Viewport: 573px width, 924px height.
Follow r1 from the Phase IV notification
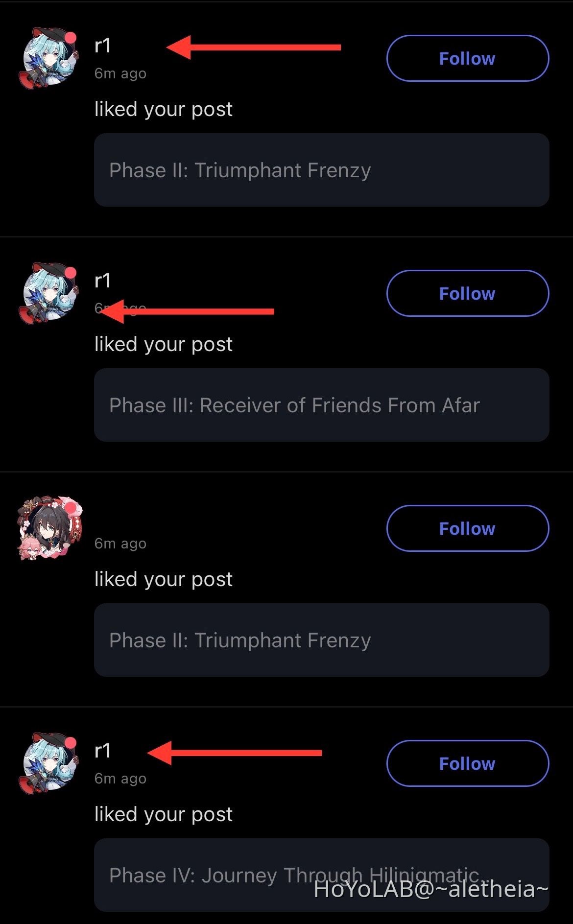467,763
